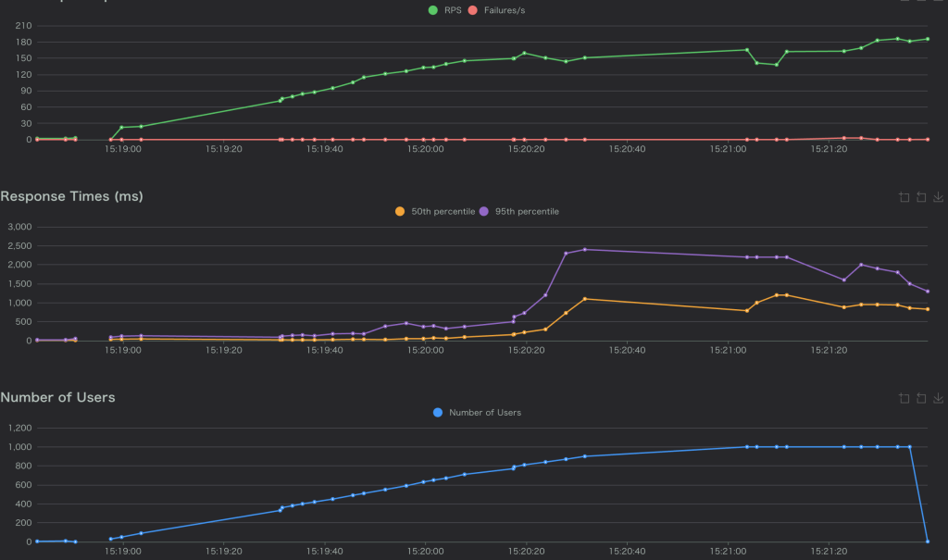948x560 pixels.
Task: Save Number of Users chart as image
Action: [x=938, y=398]
